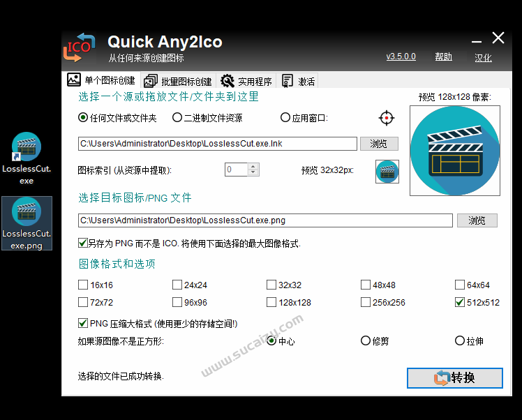This screenshot has height=420, width=522.
Task: Open the 帮助 help link
Action: (x=443, y=57)
